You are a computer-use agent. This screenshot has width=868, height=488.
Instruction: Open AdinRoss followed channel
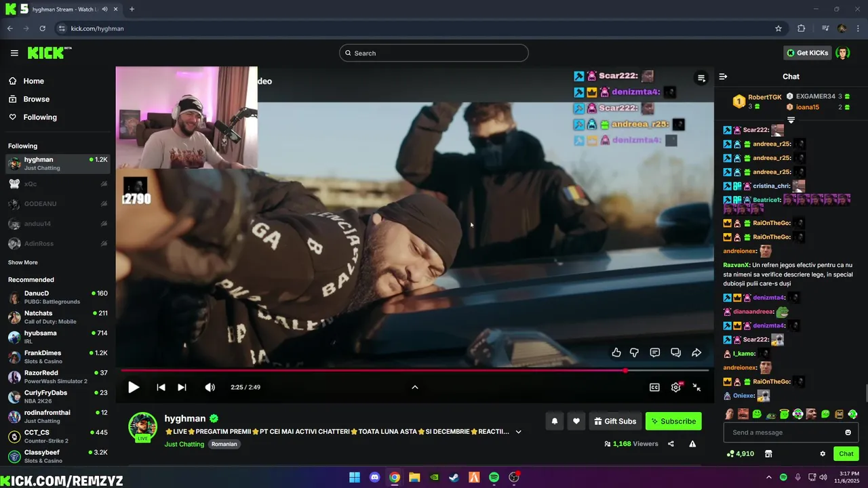pos(58,243)
